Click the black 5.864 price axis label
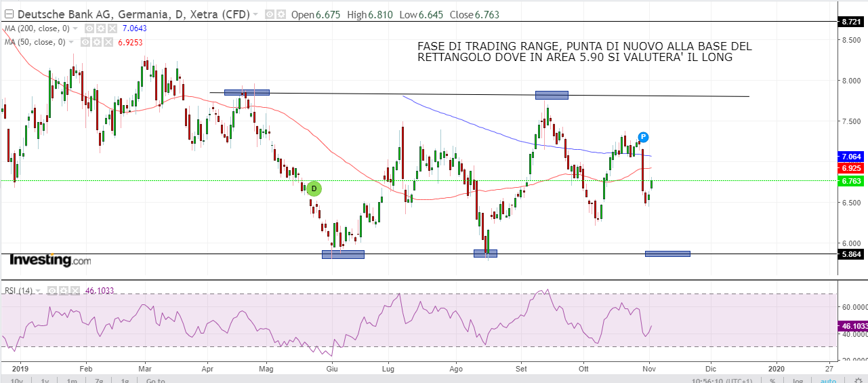 (851, 254)
